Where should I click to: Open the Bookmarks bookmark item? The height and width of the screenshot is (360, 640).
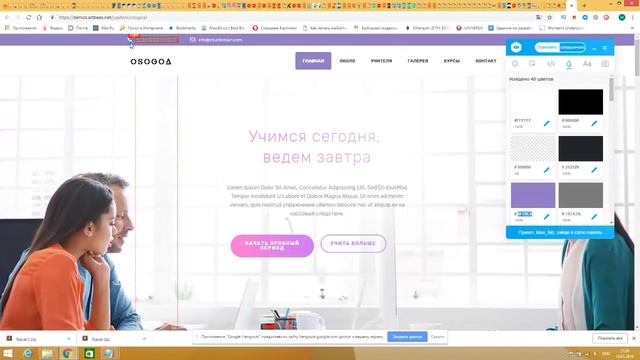182,28
